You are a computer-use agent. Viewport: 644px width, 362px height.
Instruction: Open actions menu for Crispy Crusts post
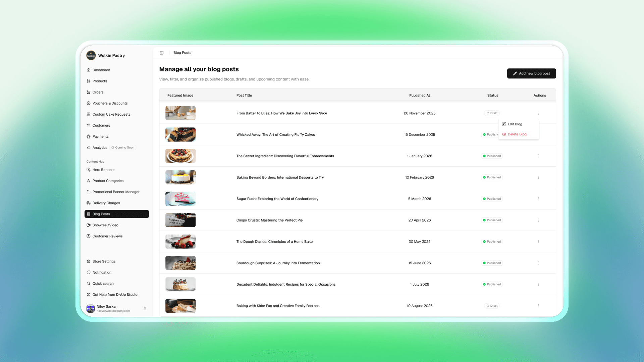coord(539,220)
